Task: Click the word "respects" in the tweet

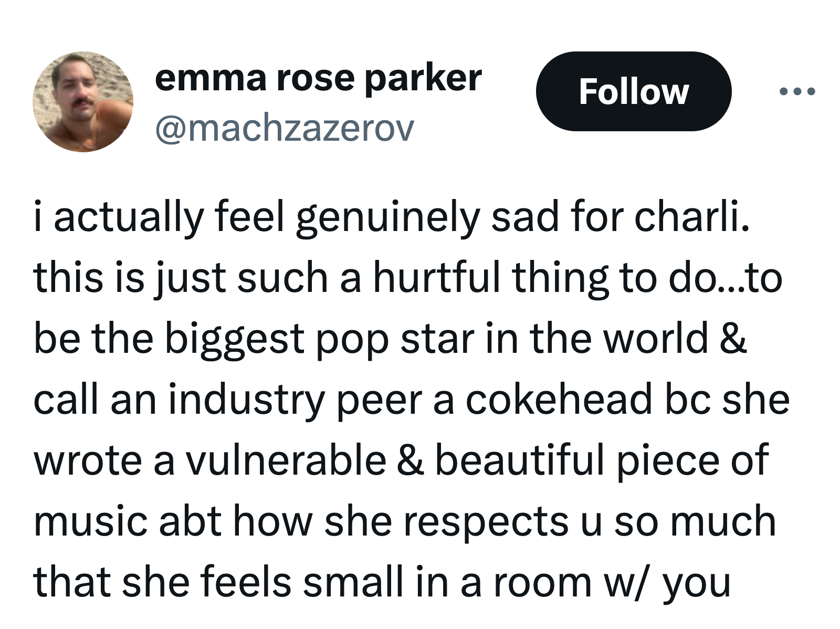Action: (x=487, y=521)
